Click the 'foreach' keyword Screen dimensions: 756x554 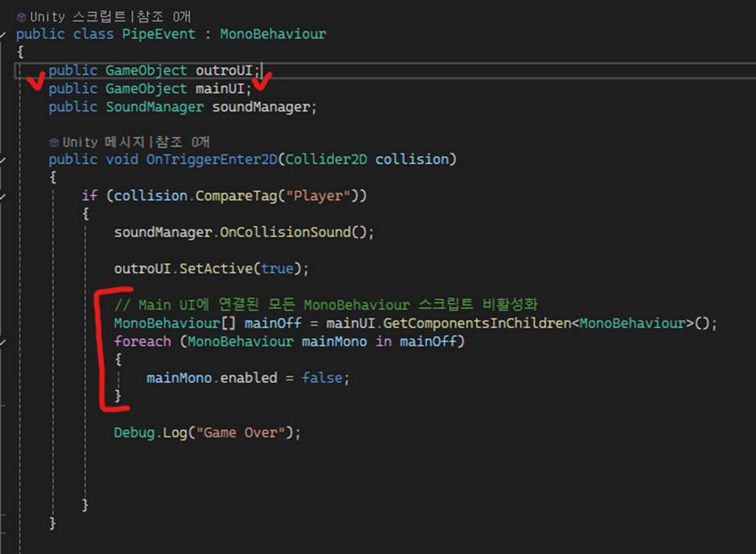point(142,342)
